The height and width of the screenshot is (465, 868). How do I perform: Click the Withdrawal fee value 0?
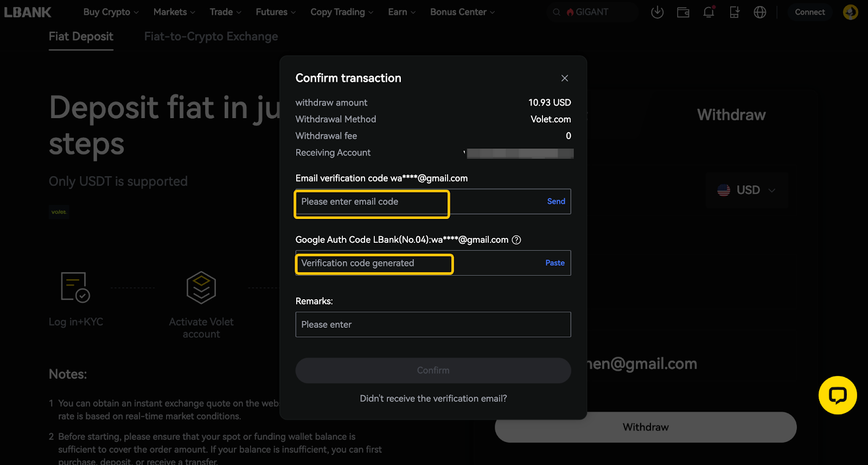coord(569,136)
